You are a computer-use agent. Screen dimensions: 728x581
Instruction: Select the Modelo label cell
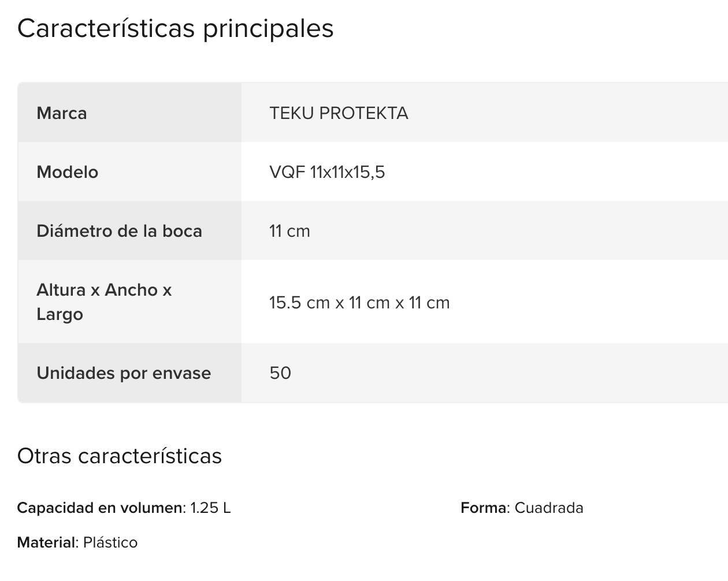[x=67, y=172]
